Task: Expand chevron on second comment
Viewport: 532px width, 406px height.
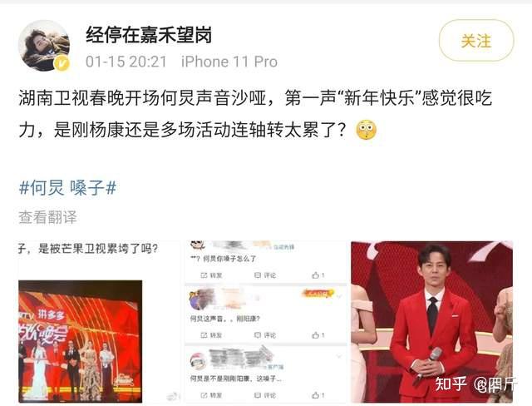Action: tap(339, 297)
